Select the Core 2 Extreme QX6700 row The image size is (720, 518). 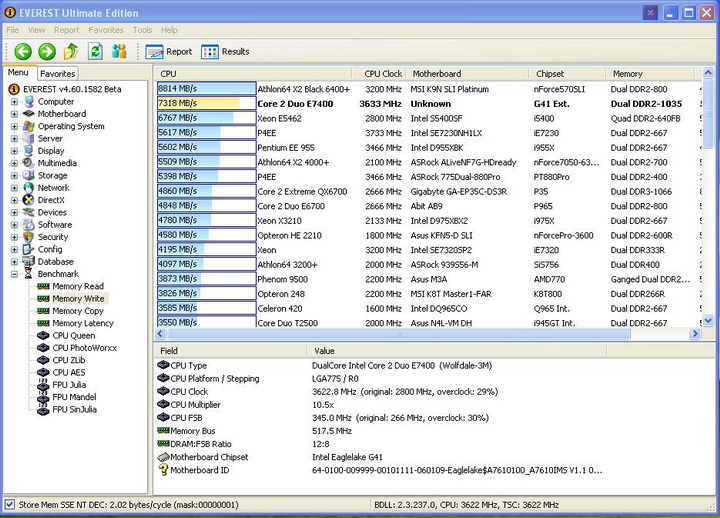click(x=428, y=191)
